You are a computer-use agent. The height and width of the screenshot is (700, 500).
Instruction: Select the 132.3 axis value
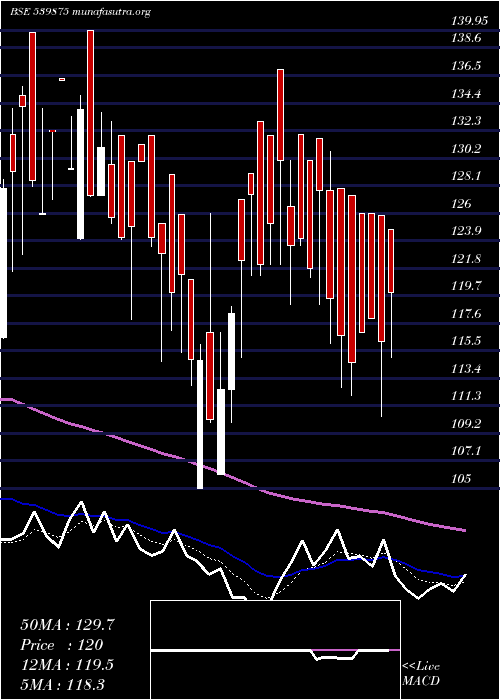point(467,121)
